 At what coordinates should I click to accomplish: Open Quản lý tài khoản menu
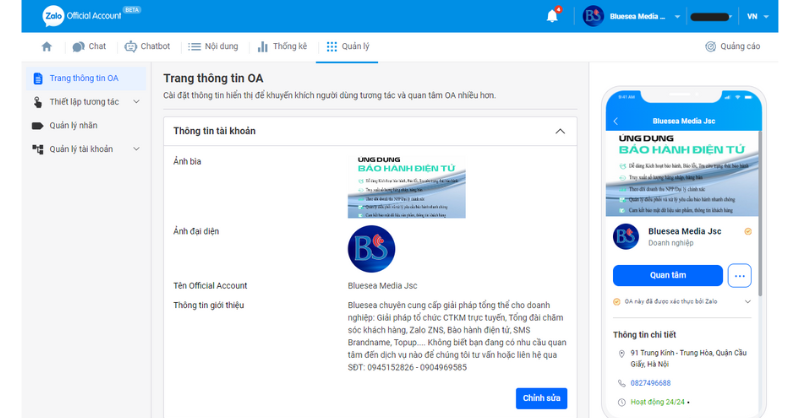tap(86, 149)
